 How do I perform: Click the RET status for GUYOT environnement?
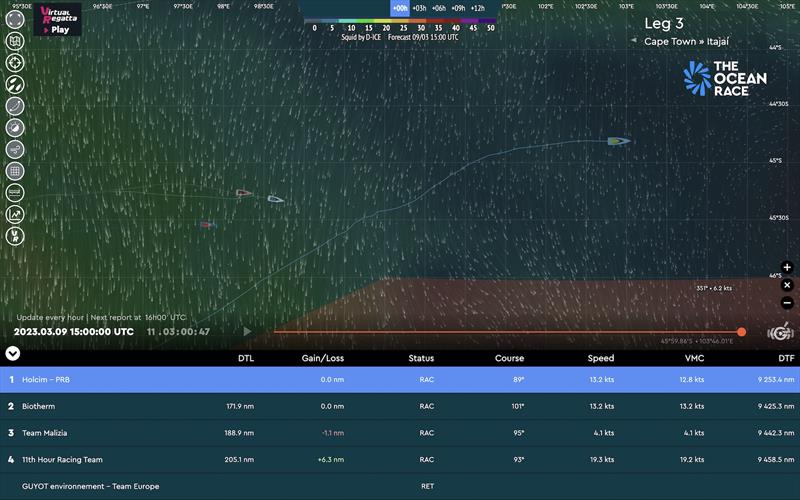pyautogui.click(x=428, y=486)
